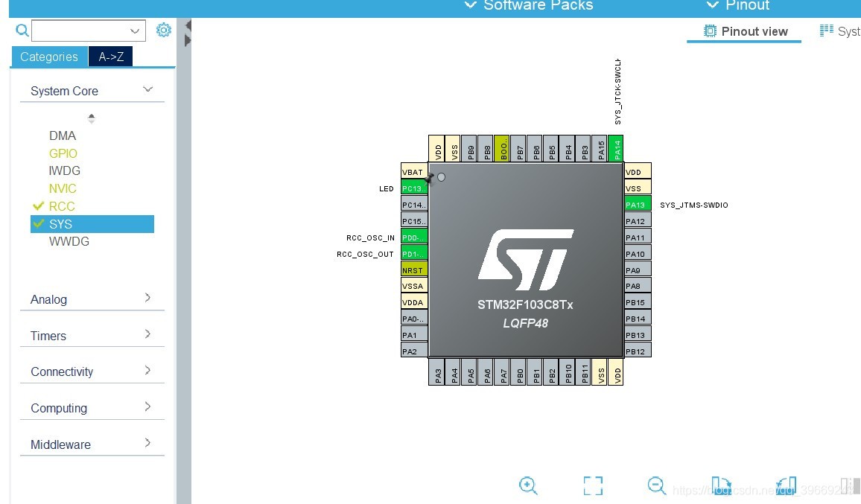
Task: Click the VDDA pin
Action: click(414, 302)
